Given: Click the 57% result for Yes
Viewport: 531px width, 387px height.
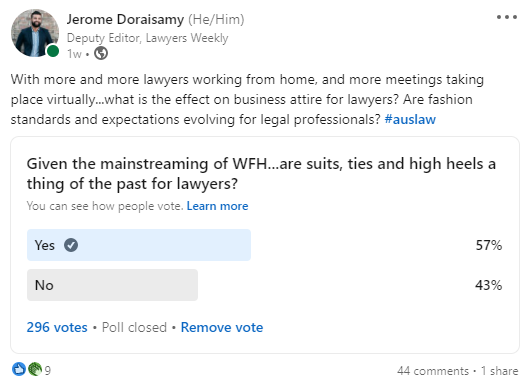Looking at the screenshot, I should tap(489, 245).
